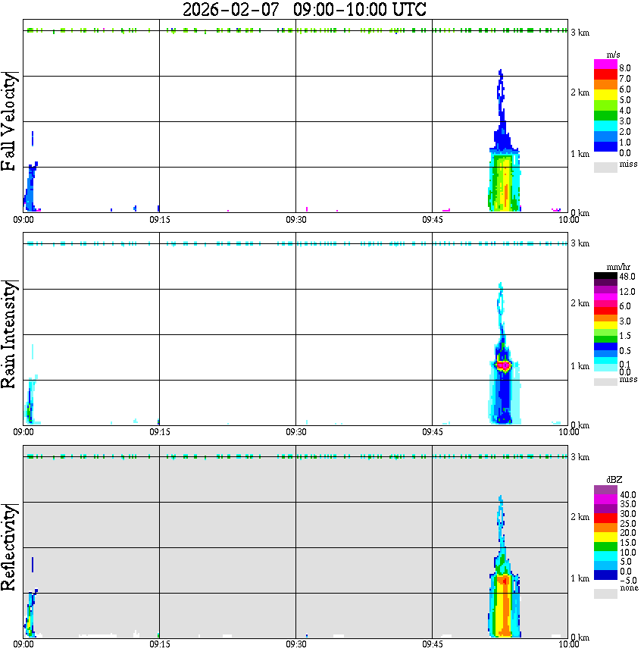
Task: Click the orange rain column in Reflectivity plot
Action: tap(505, 606)
